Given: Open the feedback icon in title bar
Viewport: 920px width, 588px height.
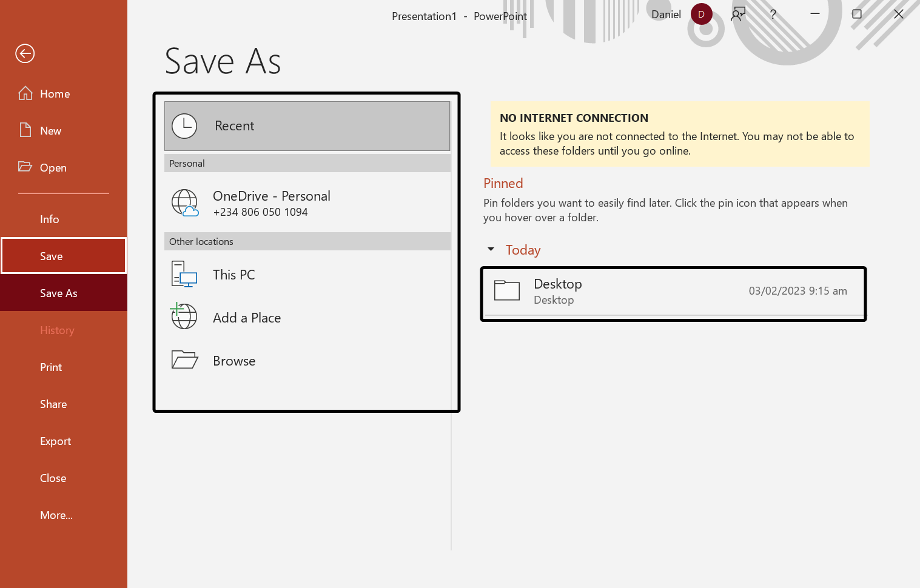Looking at the screenshot, I should [738, 15].
